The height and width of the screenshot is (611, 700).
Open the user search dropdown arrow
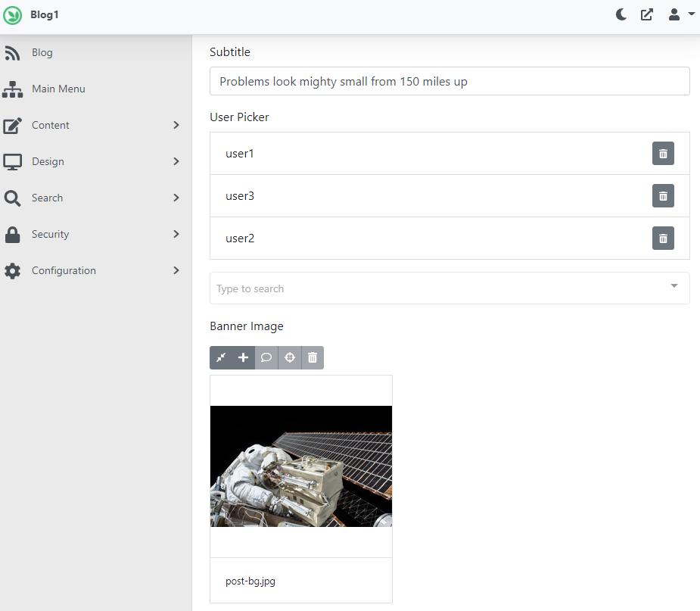(674, 286)
